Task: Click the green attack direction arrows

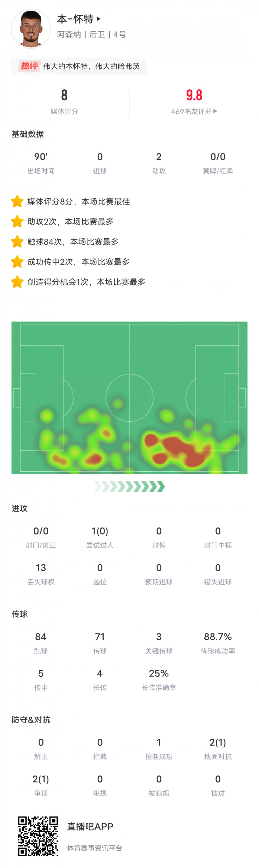Action: [129, 487]
